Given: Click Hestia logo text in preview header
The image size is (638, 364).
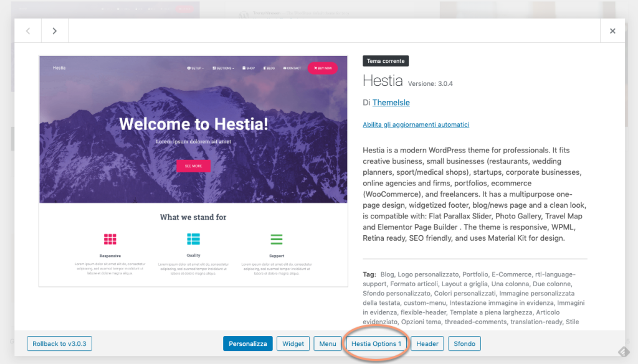Looking at the screenshot, I should tap(59, 68).
